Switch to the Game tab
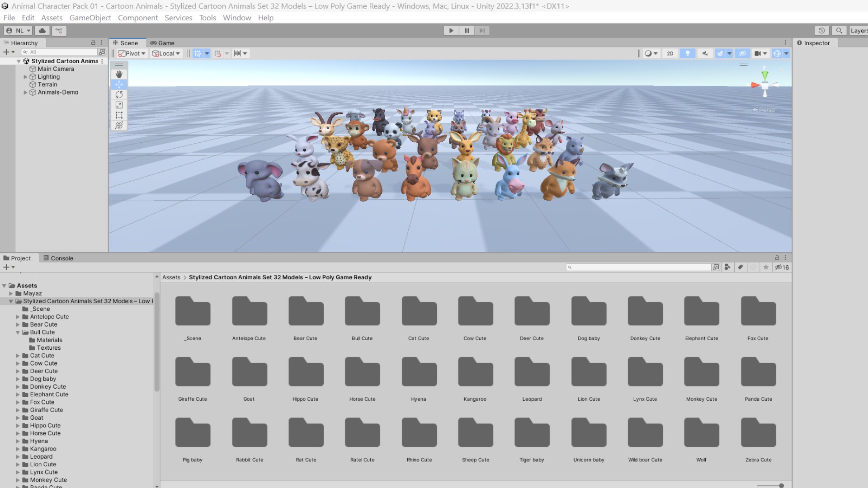Image resolution: width=868 pixels, height=488 pixels. coord(162,43)
